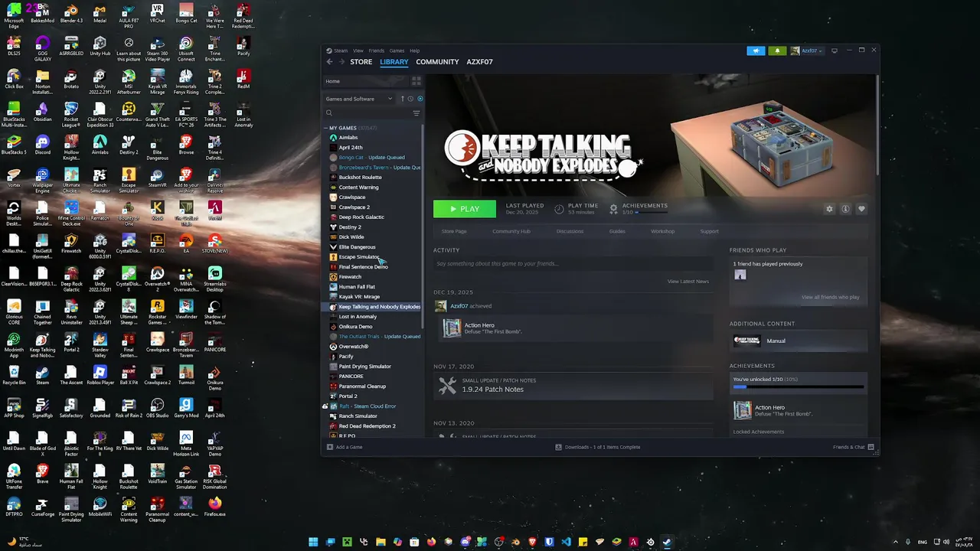Open the Manual additional content entry

point(799,341)
